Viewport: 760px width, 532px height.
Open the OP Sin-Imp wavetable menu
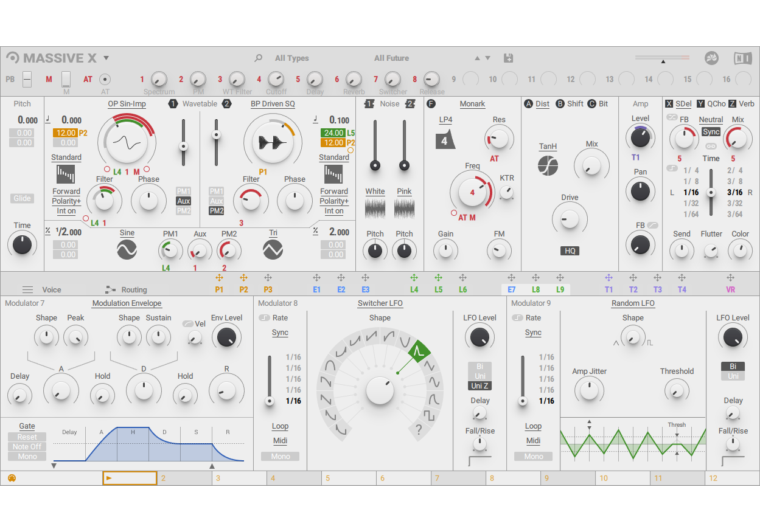(x=127, y=104)
